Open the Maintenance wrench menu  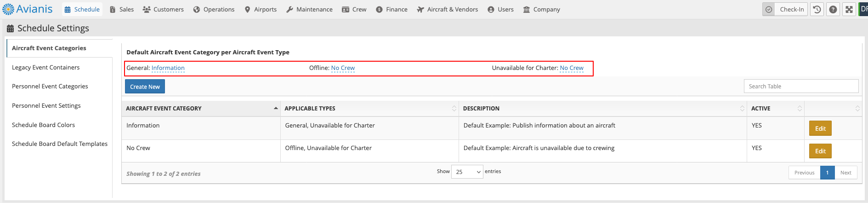pos(309,9)
